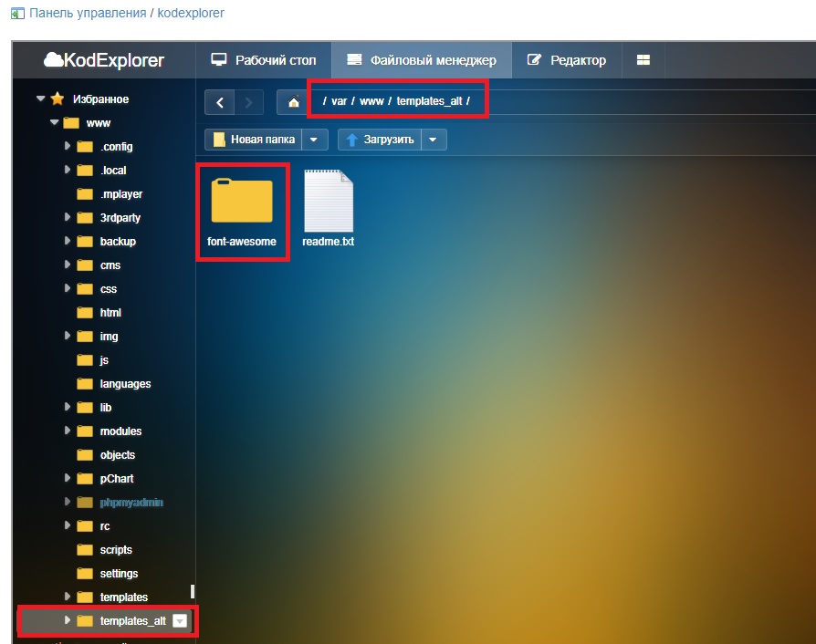Screen dimensions: 816x644
Task: Click the templates folder icon in tree
Action: [x=85, y=597]
